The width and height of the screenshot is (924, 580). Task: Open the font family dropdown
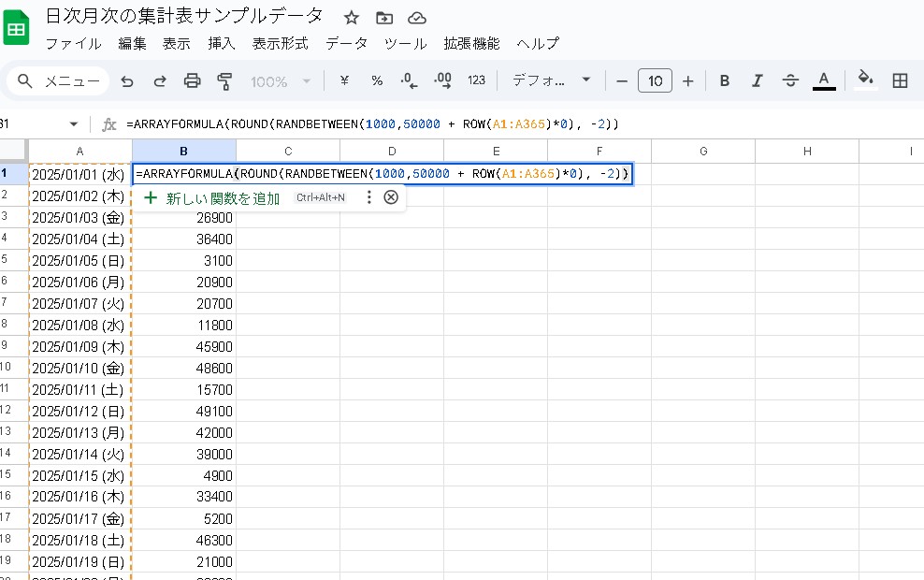(x=547, y=81)
